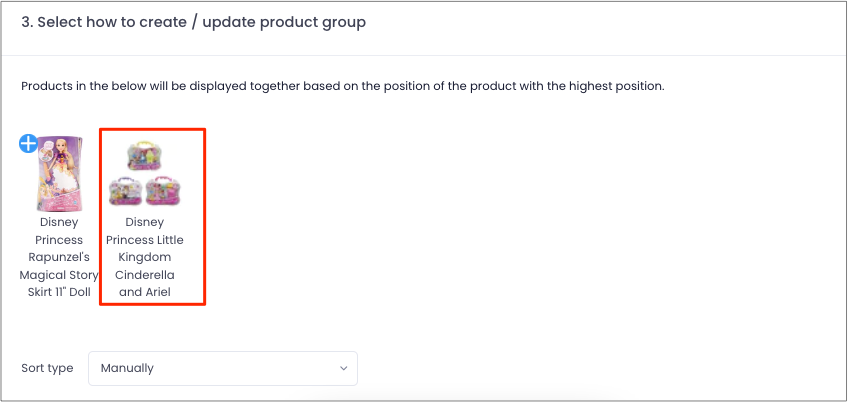This screenshot has height=402, width=848.
Task: Click the purple-handled carrying case image
Action: pos(125,191)
